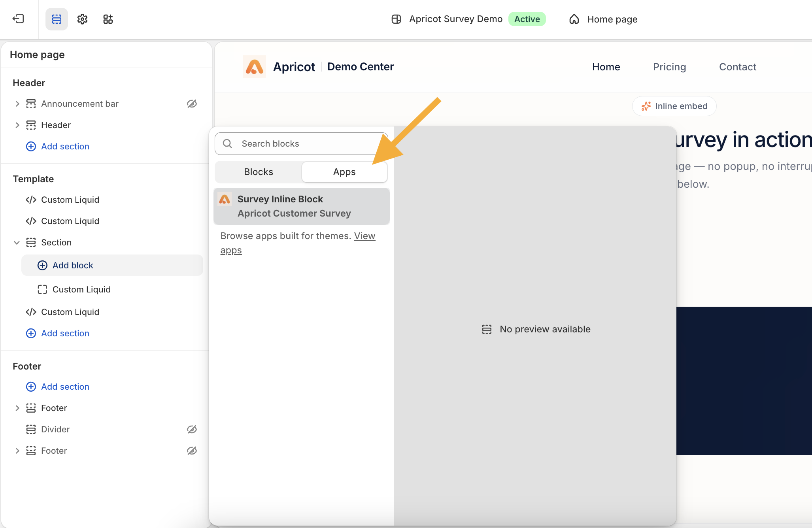The width and height of the screenshot is (812, 528).
Task: Show the hidden Announcement bar
Action: coord(192,104)
